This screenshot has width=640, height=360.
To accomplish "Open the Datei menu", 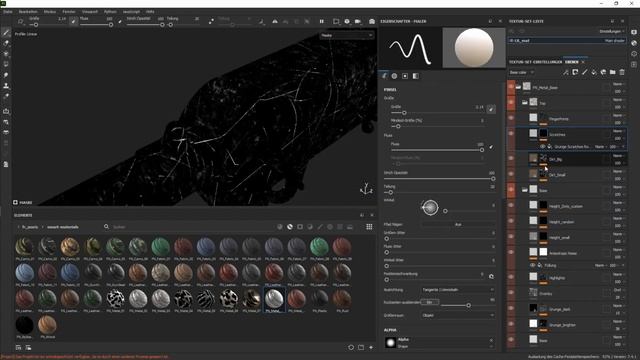I will [8, 12].
